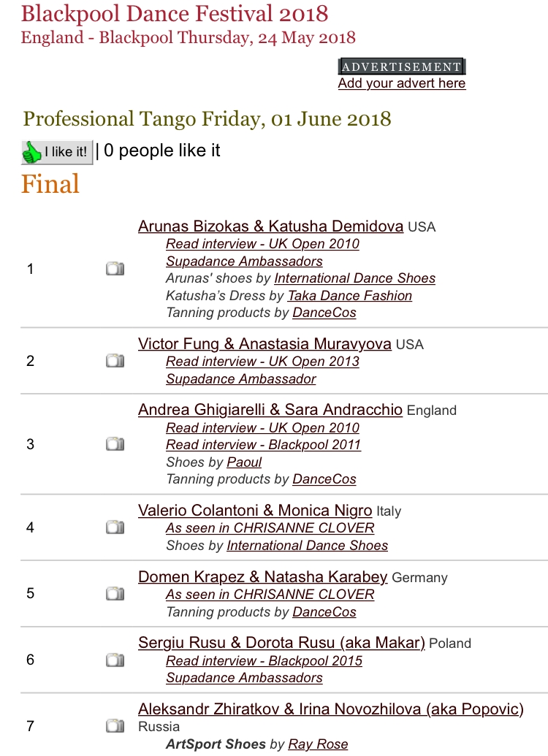Visit Taka Dance Fashion link
This screenshot has height=756, width=548.
coord(350,296)
